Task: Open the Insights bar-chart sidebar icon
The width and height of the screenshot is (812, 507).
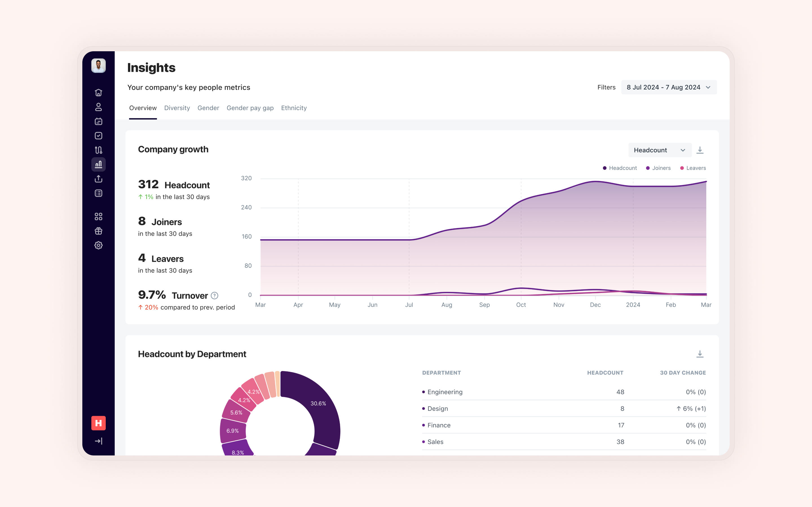Action: pos(98,164)
